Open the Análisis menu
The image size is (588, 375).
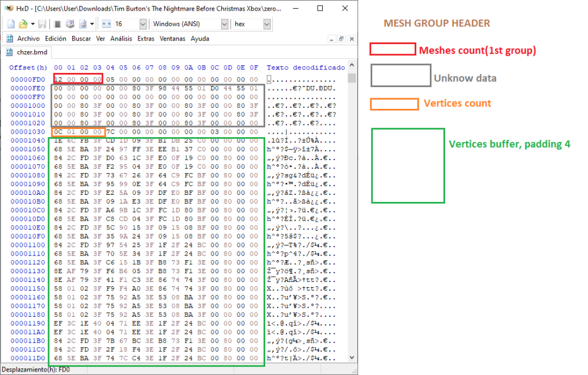pyautogui.click(x=121, y=38)
